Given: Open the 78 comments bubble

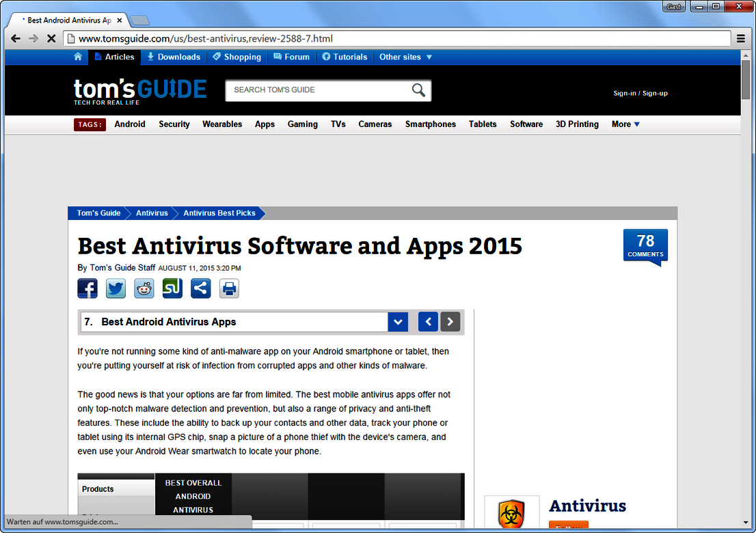Looking at the screenshot, I should coord(645,246).
